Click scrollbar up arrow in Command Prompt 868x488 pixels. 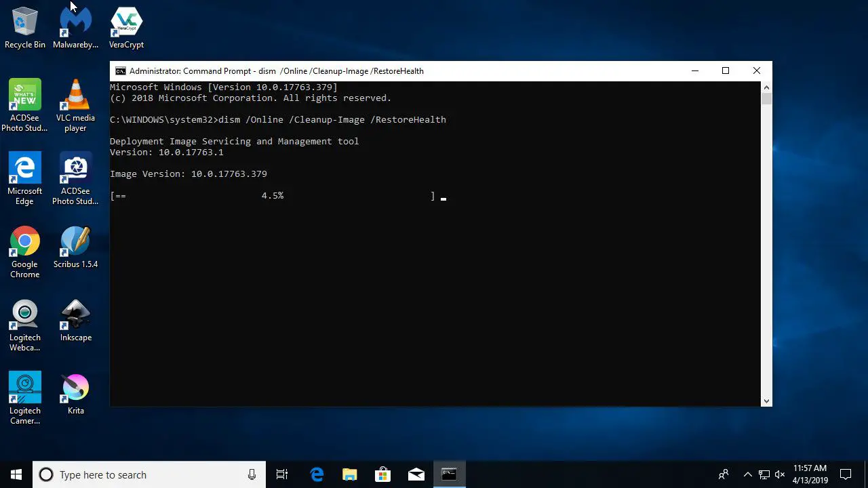[766, 87]
